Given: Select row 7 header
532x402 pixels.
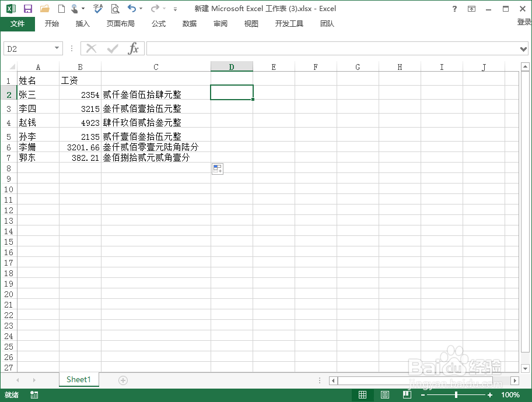Looking at the screenshot, I should click(9, 157).
